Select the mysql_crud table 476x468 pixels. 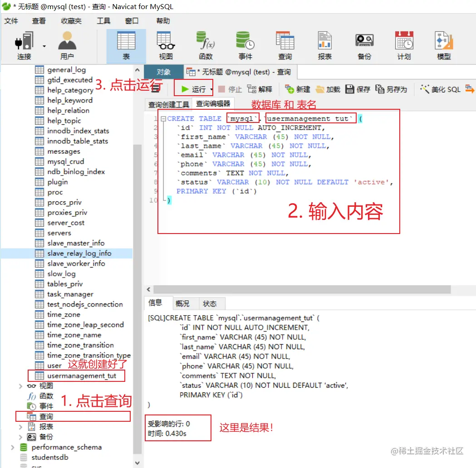(59, 161)
